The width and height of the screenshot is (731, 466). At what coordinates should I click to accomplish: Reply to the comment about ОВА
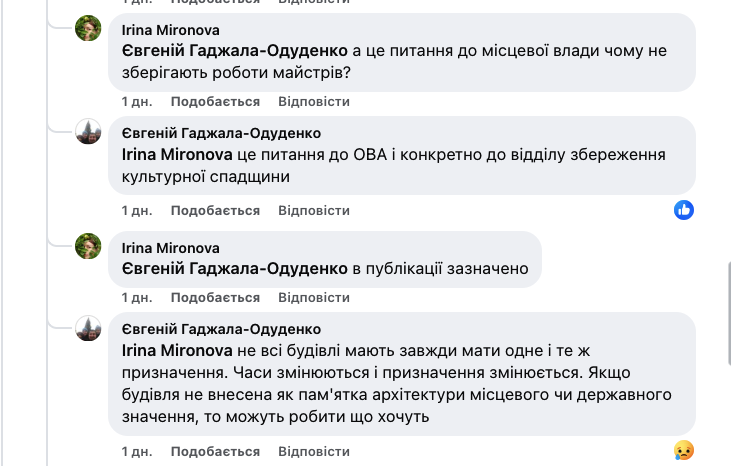point(314,211)
